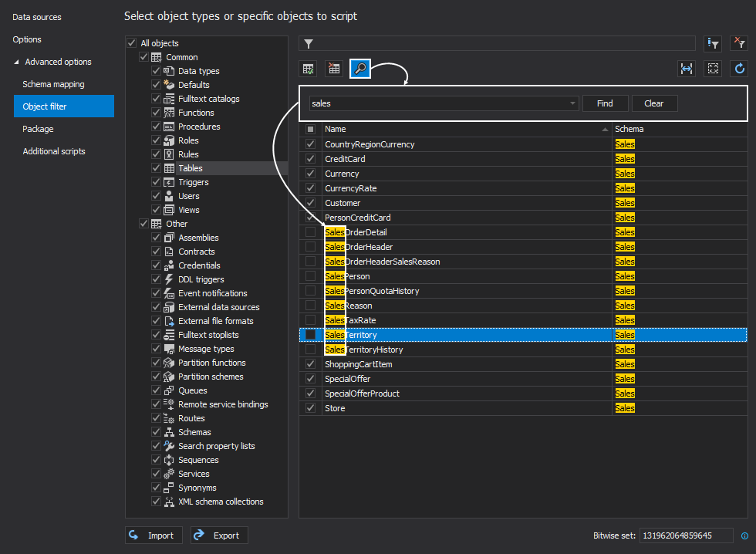756x554 pixels.
Task: Click the Export button
Action: pos(219,535)
